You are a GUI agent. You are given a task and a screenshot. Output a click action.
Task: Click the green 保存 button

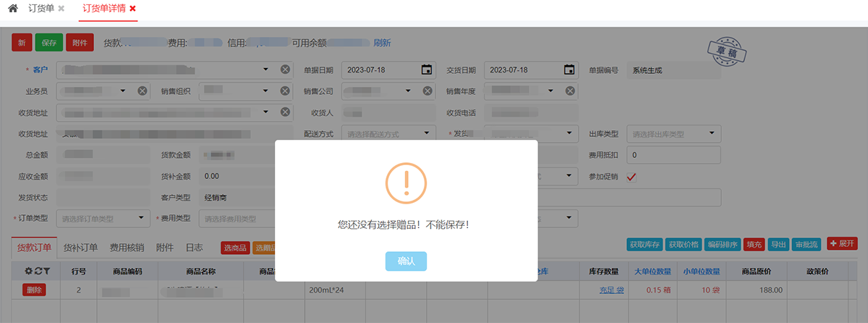point(48,43)
